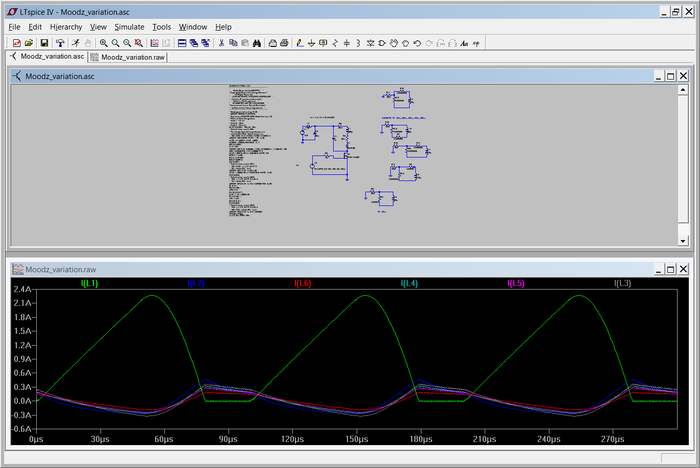
Task: Open the Simulate menu
Action: 129,27
